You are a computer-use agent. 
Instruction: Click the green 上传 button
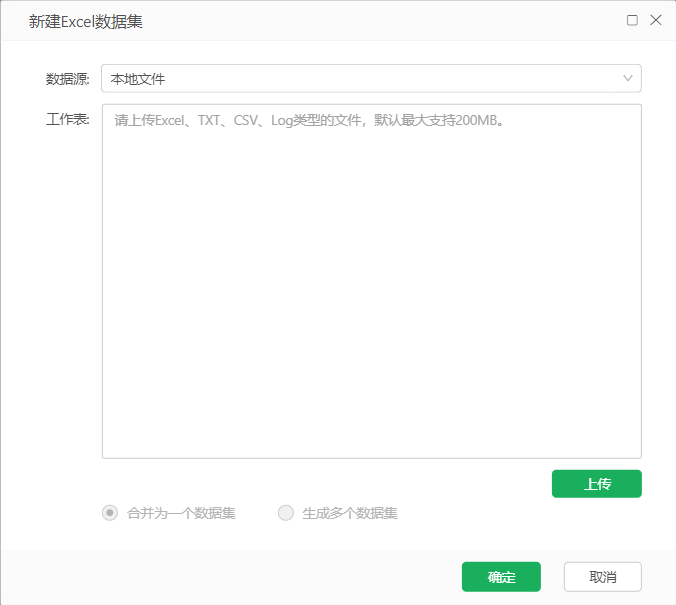click(x=597, y=484)
